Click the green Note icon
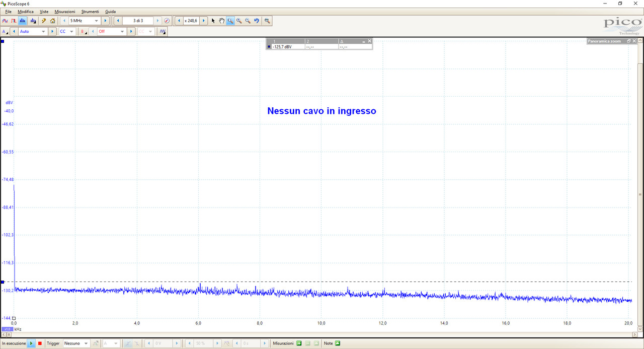Image resolution: width=644 pixels, height=349 pixels. click(338, 343)
